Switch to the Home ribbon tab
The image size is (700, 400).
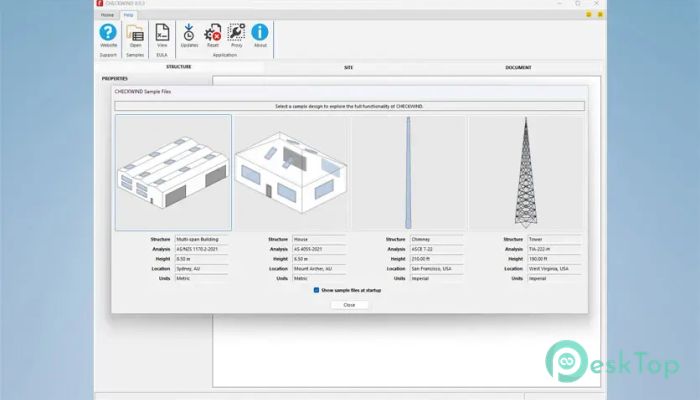tap(107, 15)
